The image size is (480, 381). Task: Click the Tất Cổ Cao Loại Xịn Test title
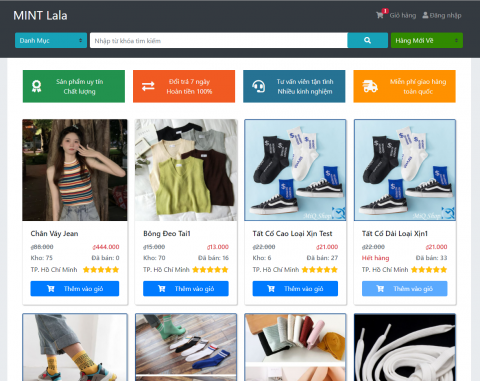pyautogui.click(x=292, y=233)
